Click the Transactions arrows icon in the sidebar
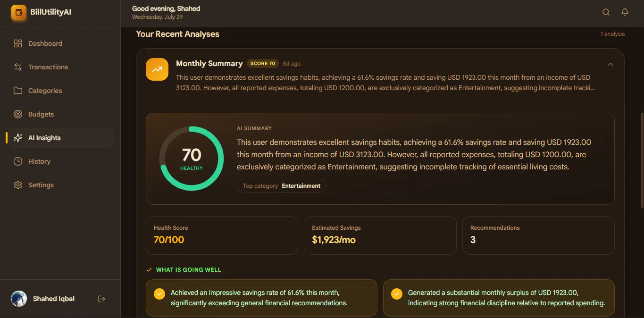Image resolution: width=644 pixels, height=318 pixels. (18, 67)
